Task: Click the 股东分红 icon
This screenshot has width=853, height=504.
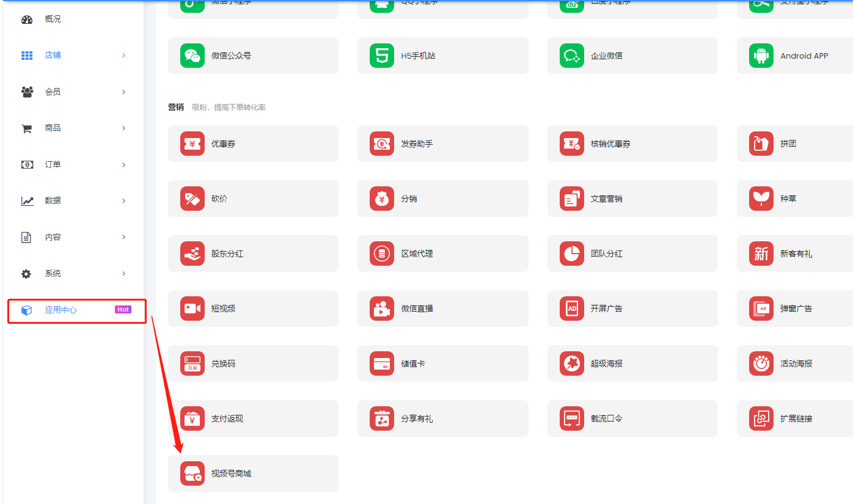Action: [x=192, y=254]
